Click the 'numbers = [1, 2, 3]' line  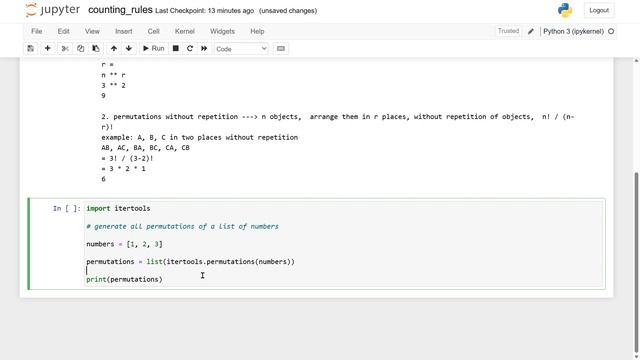point(124,244)
